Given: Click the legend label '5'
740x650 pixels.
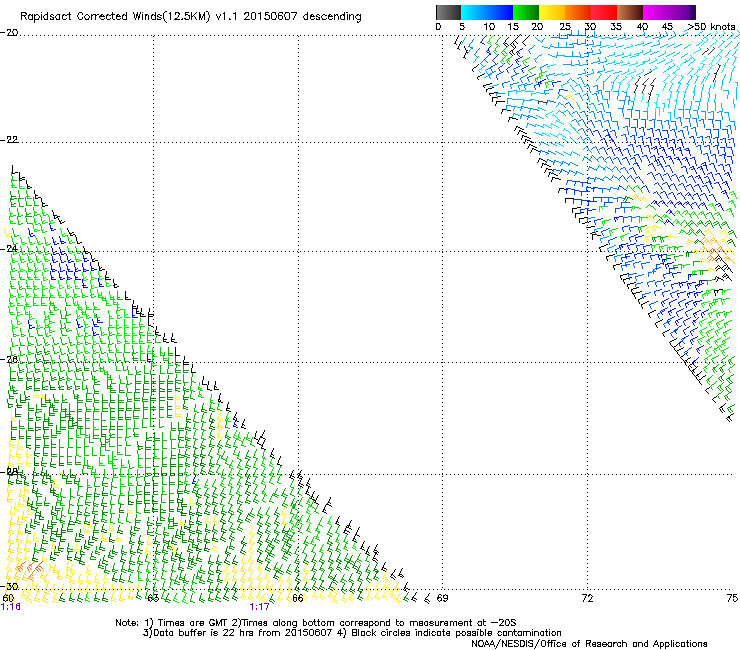Looking at the screenshot, I should tap(462, 27).
